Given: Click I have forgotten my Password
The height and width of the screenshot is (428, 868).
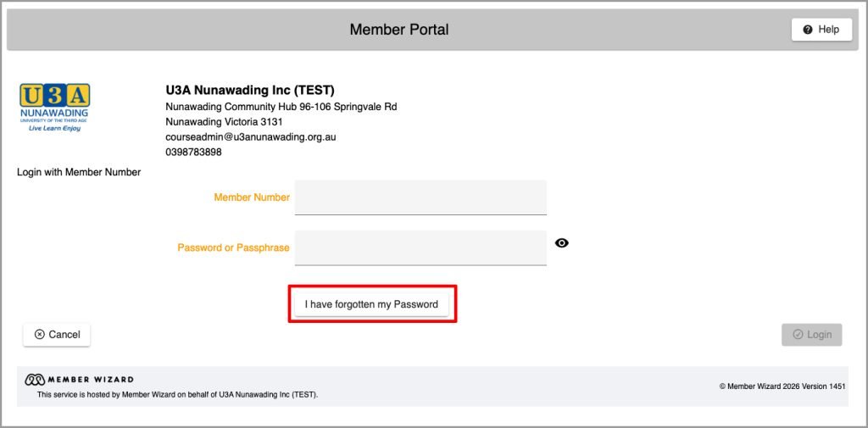Looking at the screenshot, I should (x=371, y=304).
